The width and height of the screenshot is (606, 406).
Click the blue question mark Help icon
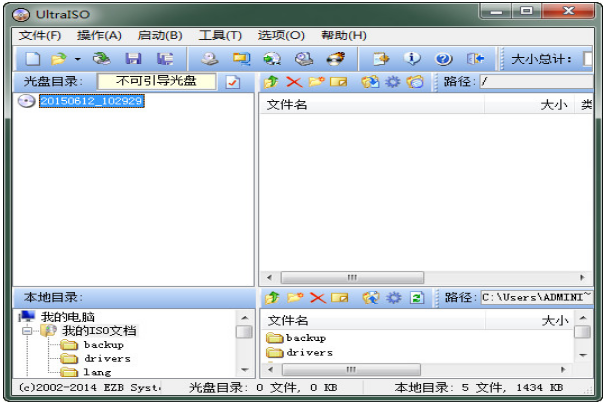pyautogui.click(x=444, y=59)
